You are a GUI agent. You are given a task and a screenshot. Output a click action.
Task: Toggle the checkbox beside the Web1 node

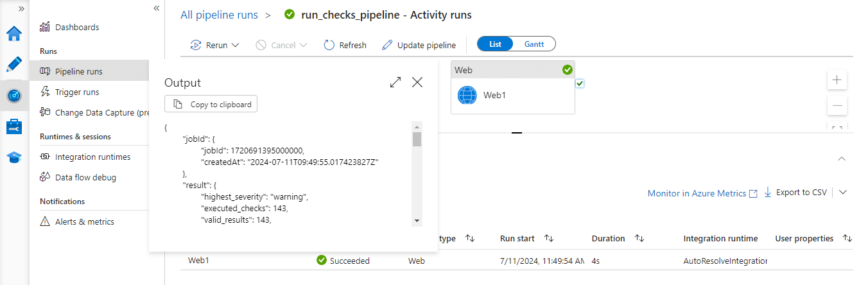(580, 83)
